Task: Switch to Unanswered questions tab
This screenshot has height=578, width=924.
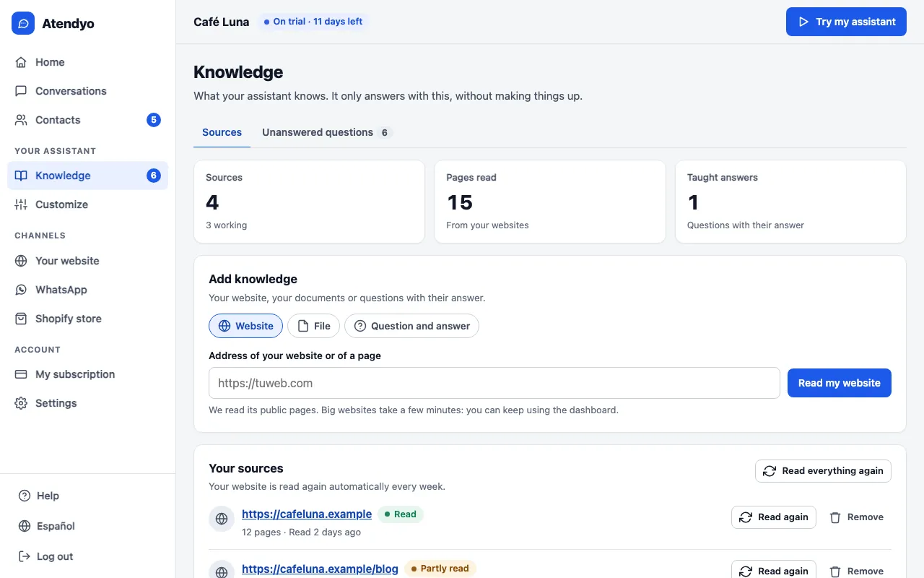Action: coord(326,132)
